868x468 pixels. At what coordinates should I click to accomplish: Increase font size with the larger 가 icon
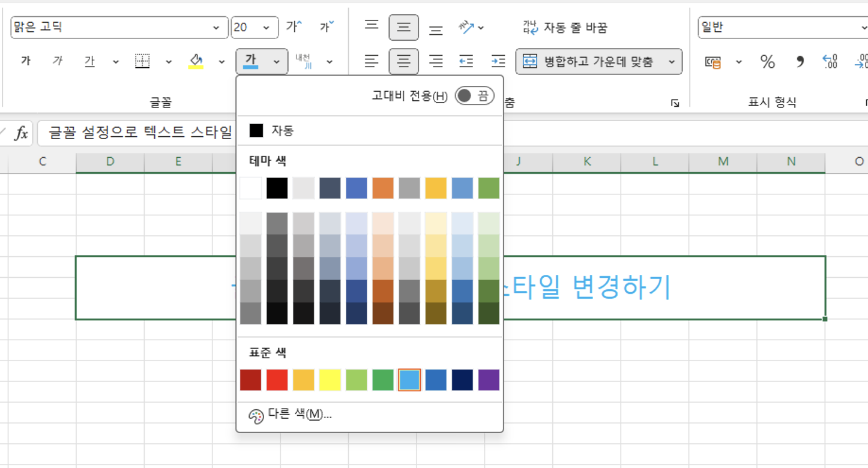pyautogui.click(x=294, y=27)
